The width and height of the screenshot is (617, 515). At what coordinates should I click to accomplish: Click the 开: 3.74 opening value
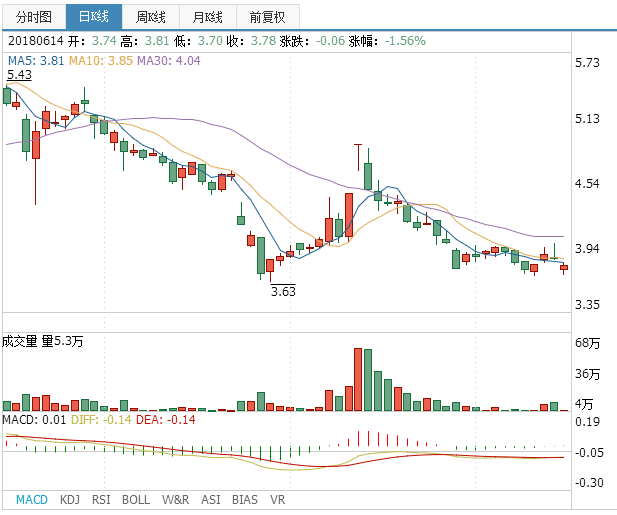pyautogui.click(x=92, y=41)
